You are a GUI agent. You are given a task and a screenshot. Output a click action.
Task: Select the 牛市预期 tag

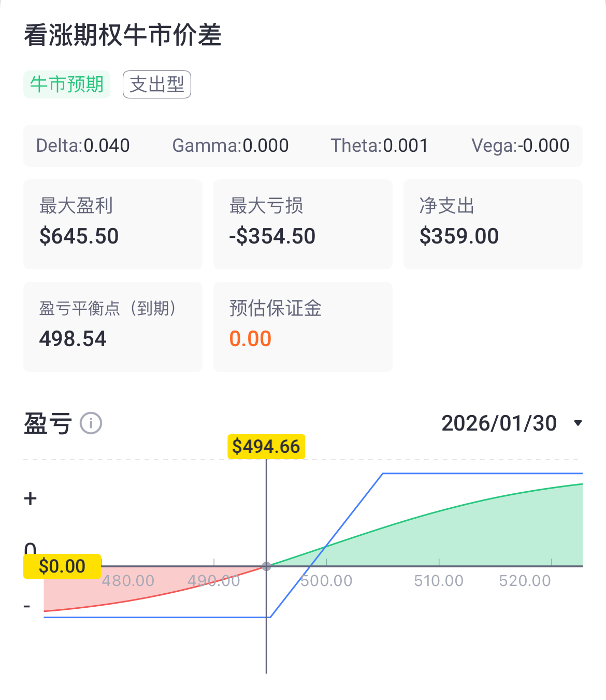click(x=66, y=83)
